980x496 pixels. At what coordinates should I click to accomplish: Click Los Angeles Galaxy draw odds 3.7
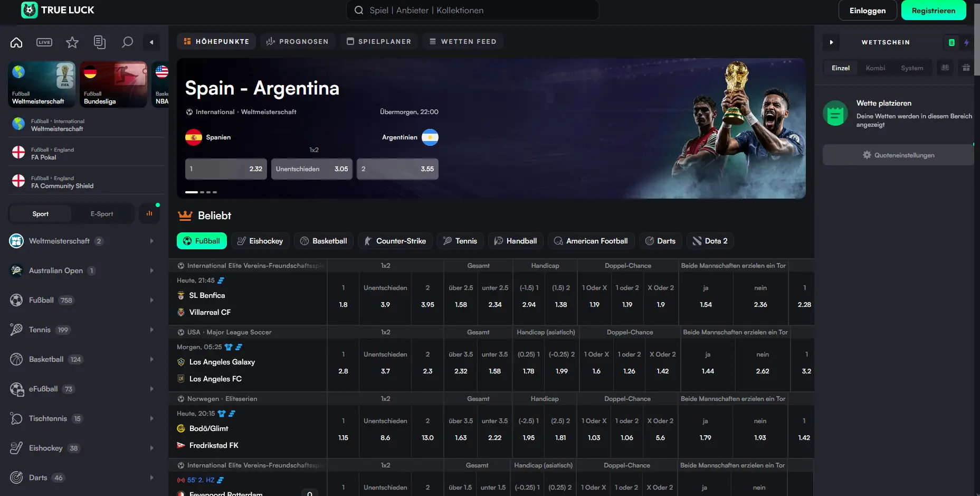pos(385,365)
